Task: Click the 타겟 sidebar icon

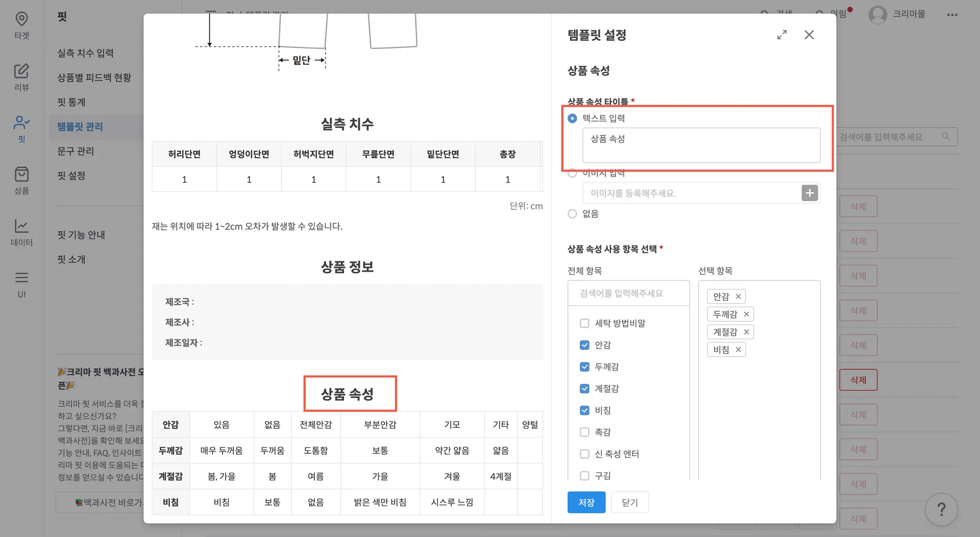Action: [x=22, y=20]
